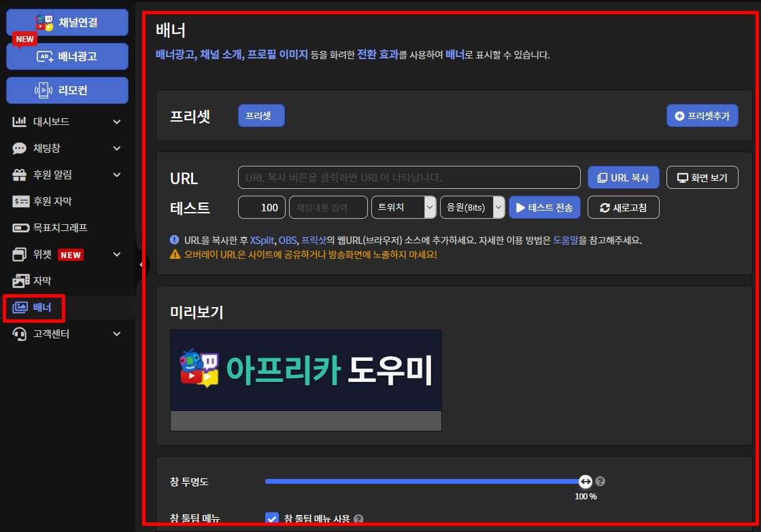
Task: Open the 채널연결 channel connect button
Action: point(67,22)
